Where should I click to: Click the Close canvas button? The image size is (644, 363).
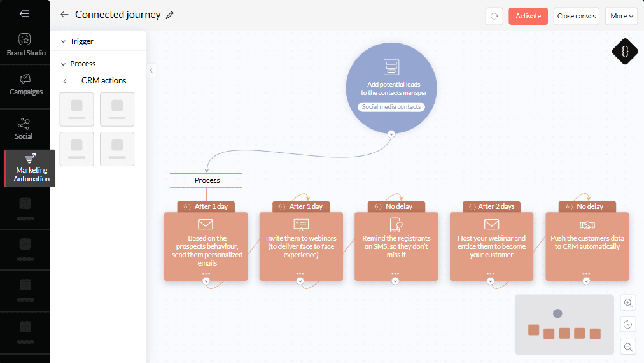click(x=576, y=16)
